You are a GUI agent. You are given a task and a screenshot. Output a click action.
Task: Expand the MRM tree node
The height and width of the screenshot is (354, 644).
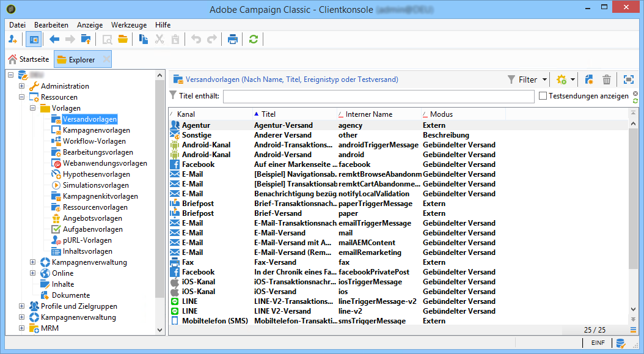click(22, 328)
